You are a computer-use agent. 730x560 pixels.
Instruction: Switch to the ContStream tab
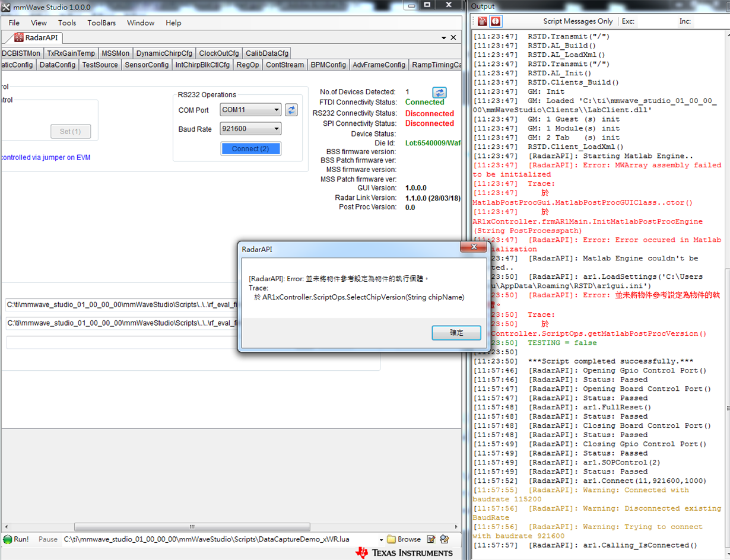(x=285, y=65)
